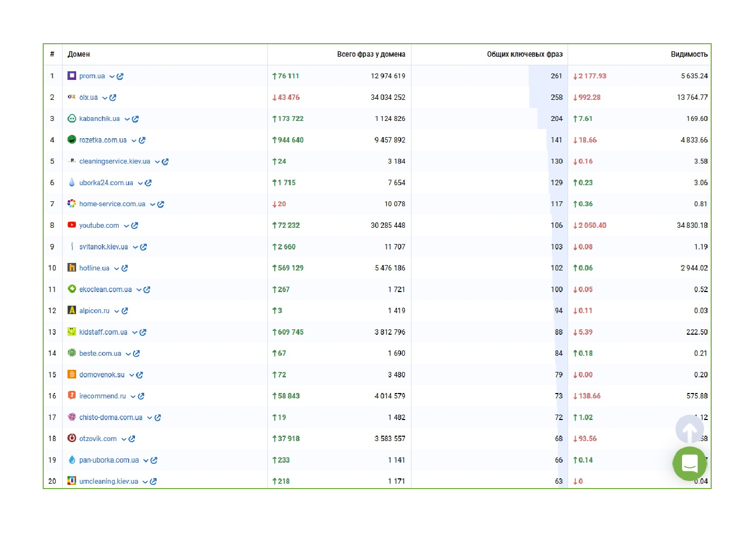Expand dropdown chevron next to kabanchik.ua
Image resolution: width=756 pixels, height=535 pixels.
coord(127,119)
